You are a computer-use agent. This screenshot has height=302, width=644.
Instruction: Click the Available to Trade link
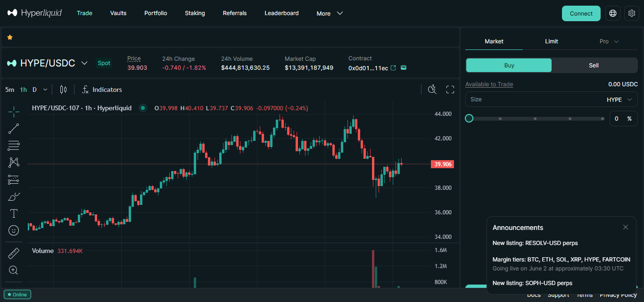pos(489,84)
